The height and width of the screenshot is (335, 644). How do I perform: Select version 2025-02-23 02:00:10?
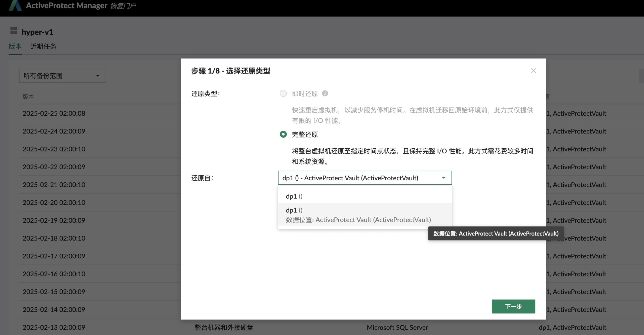pyautogui.click(x=54, y=149)
